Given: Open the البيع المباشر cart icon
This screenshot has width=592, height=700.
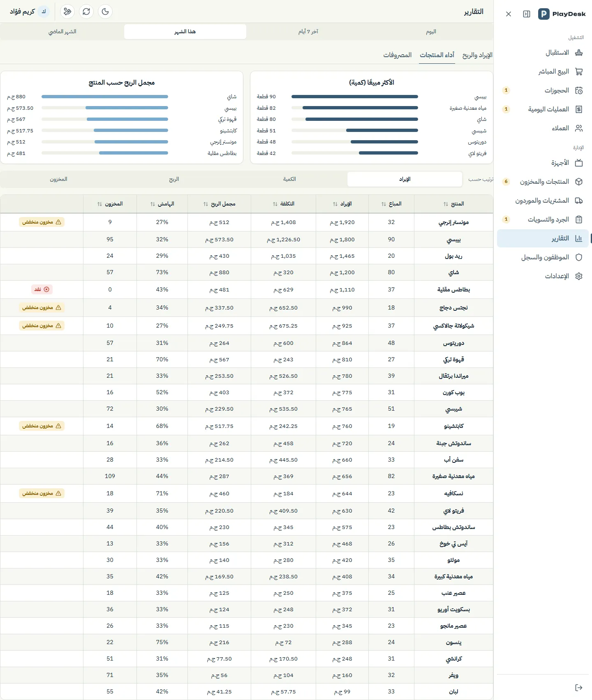Looking at the screenshot, I should (579, 72).
